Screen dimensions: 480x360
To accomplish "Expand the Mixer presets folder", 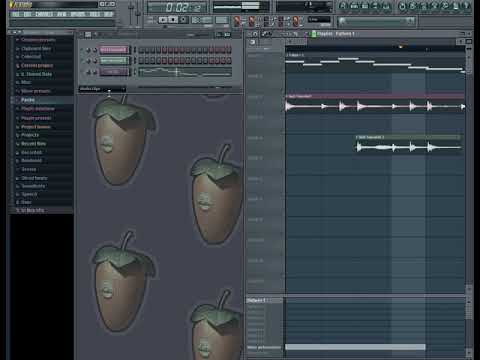I will click(x=36, y=91).
